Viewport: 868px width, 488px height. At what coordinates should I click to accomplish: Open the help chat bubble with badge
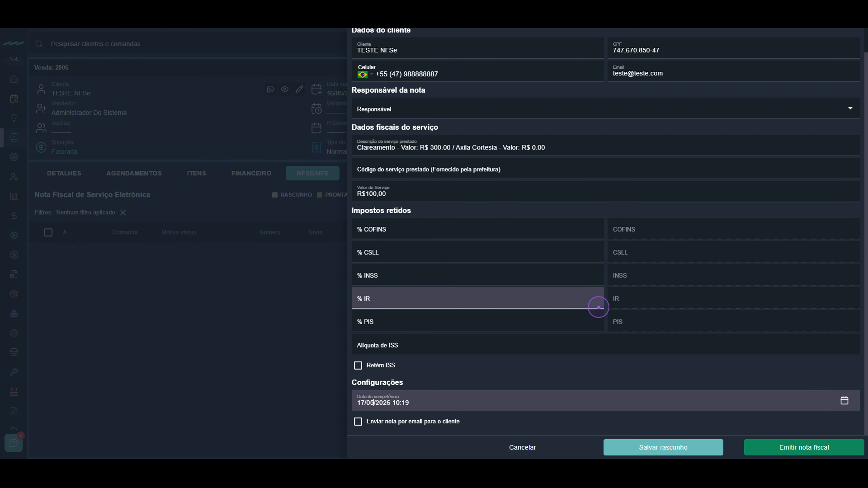pos(14,443)
